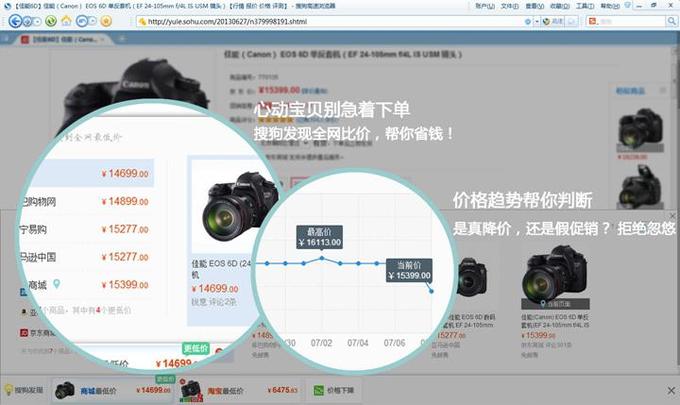Click the gold star favorites icon

106,21
